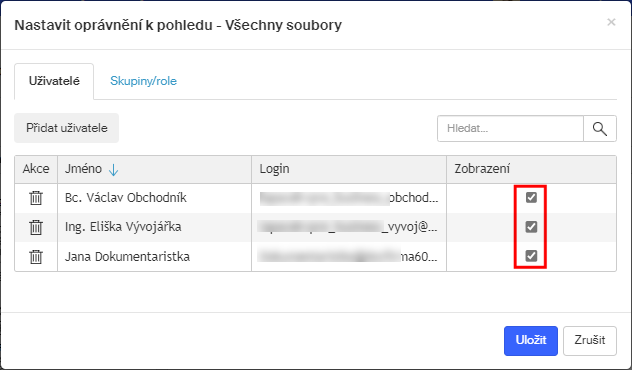This screenshot has height=370, width=632.
Task: Select the Uživatelé tab
Action: pos(54,81)
